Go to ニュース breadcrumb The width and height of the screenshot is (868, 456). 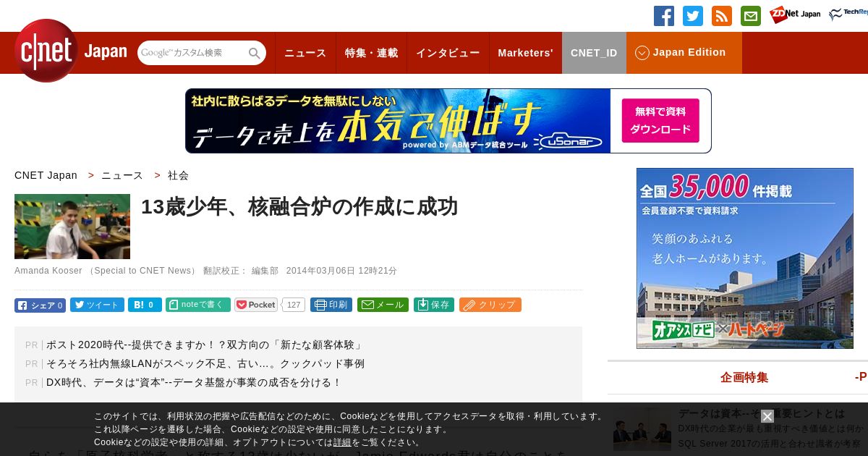point(122,175)
